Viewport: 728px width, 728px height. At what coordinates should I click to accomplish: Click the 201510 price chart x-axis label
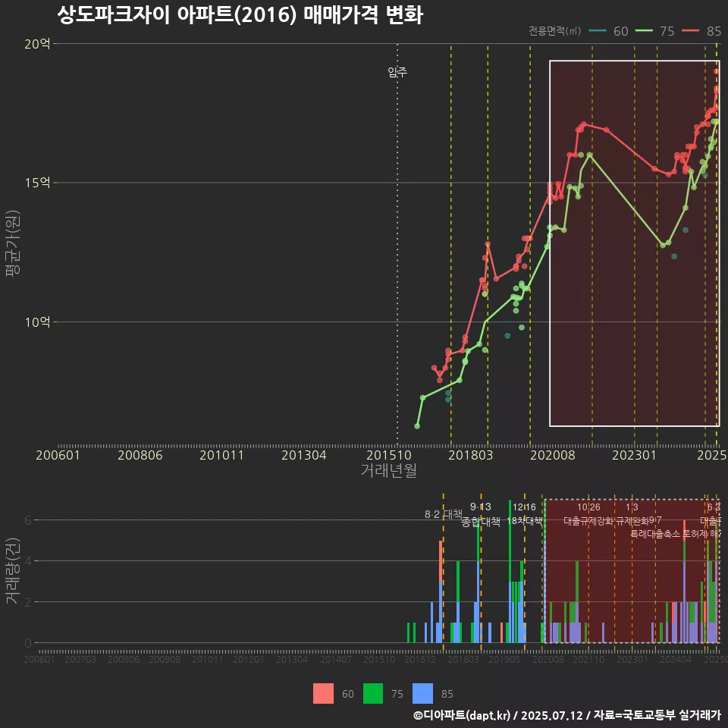tap(389, 455)
